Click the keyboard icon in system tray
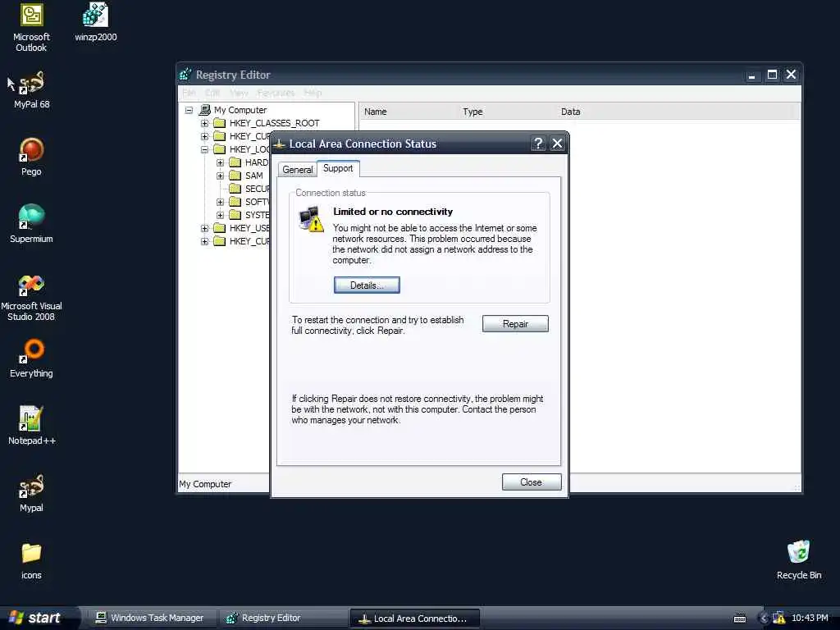 coord(740,619)
